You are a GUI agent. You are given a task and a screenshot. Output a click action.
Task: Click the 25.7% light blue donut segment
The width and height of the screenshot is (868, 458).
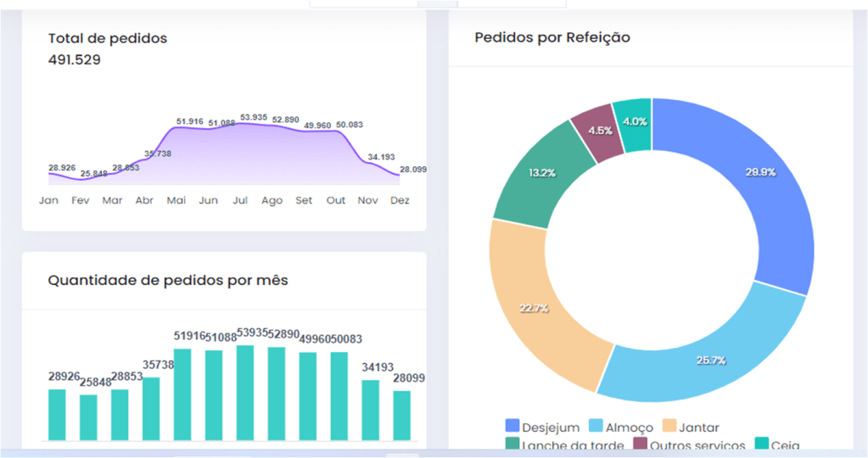pyautogui.click(x=704, y=358)
